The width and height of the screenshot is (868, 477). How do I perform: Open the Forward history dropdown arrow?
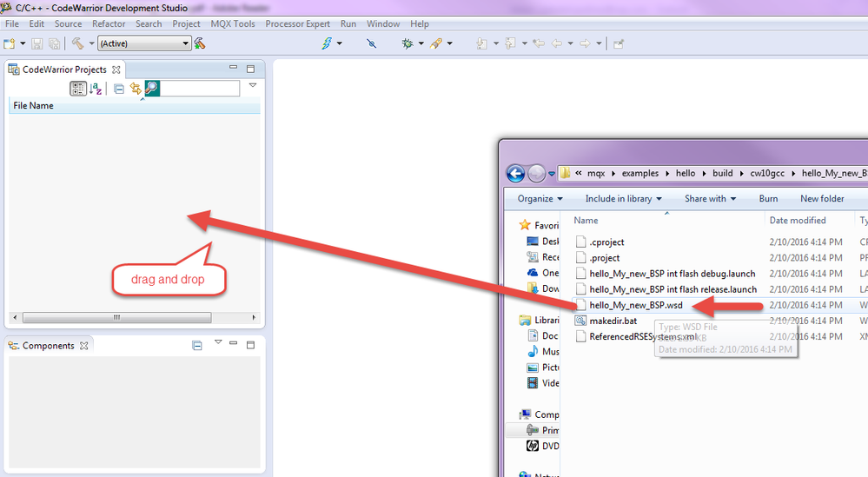click(x=599, y=43)
